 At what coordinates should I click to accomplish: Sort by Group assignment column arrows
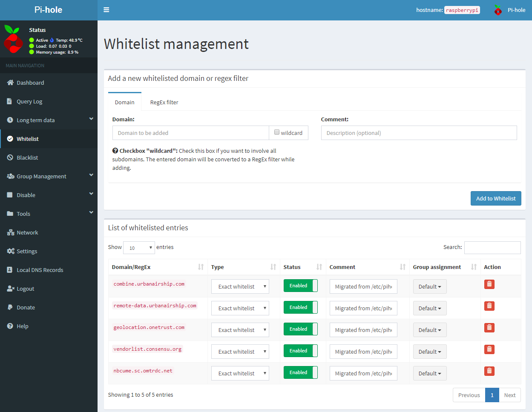474,267
